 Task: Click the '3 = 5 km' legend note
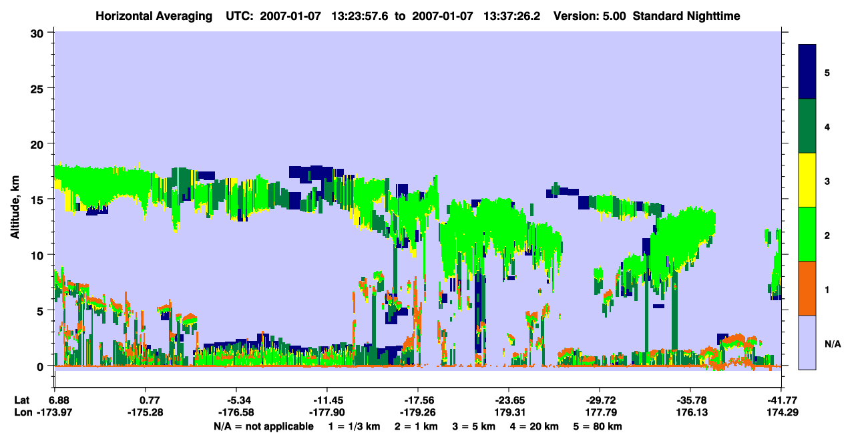pos(475,426)
